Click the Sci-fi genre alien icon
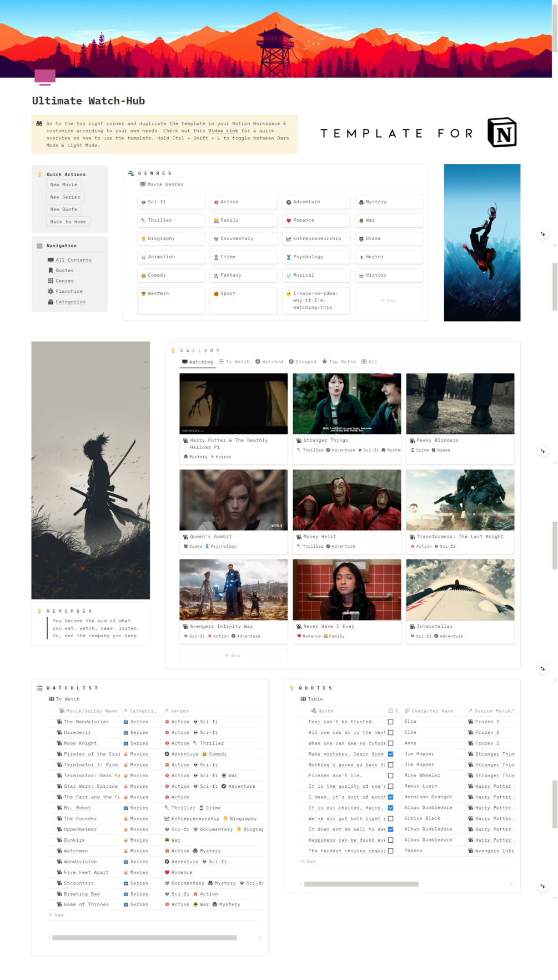The image size is (558, 980). [144, 202]
